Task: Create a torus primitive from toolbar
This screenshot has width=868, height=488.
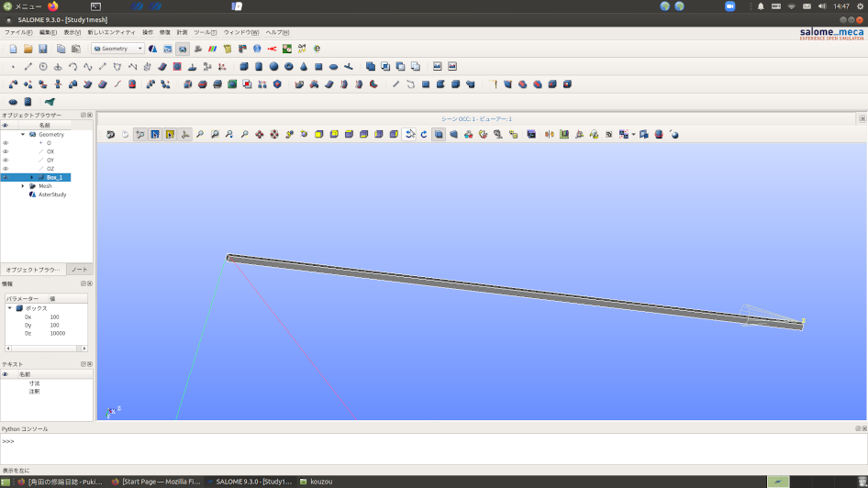Action: [x=288, y=66]
